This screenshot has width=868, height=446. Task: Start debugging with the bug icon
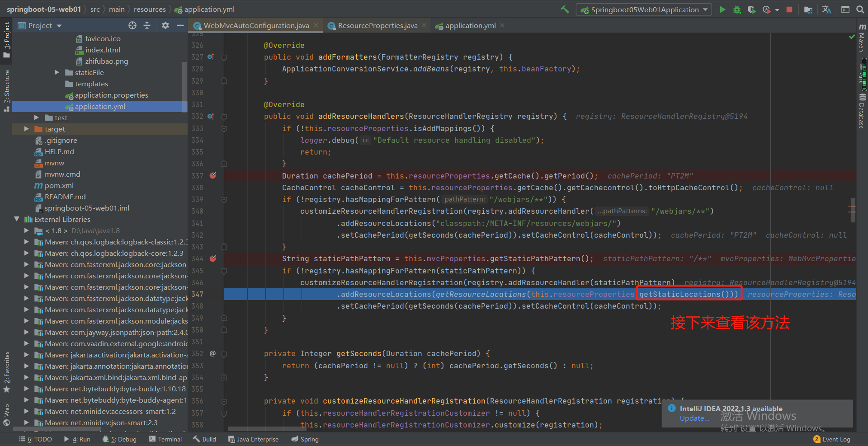(737, 9)
